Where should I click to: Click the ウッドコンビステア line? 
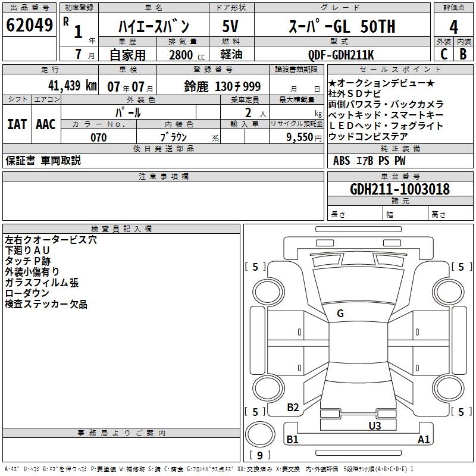click(x=368, y=136)
